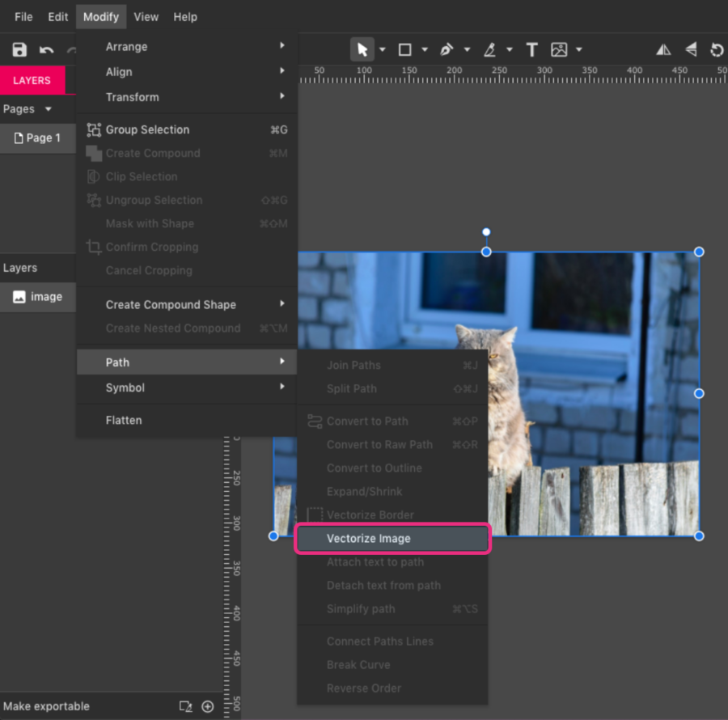This screenshot has height=720, width=728.
Task: Select the Pen tool
Action: point(446,49)
